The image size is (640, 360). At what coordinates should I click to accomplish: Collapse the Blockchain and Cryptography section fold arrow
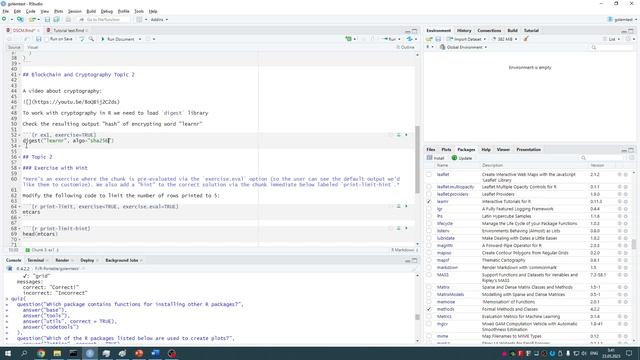19,75
